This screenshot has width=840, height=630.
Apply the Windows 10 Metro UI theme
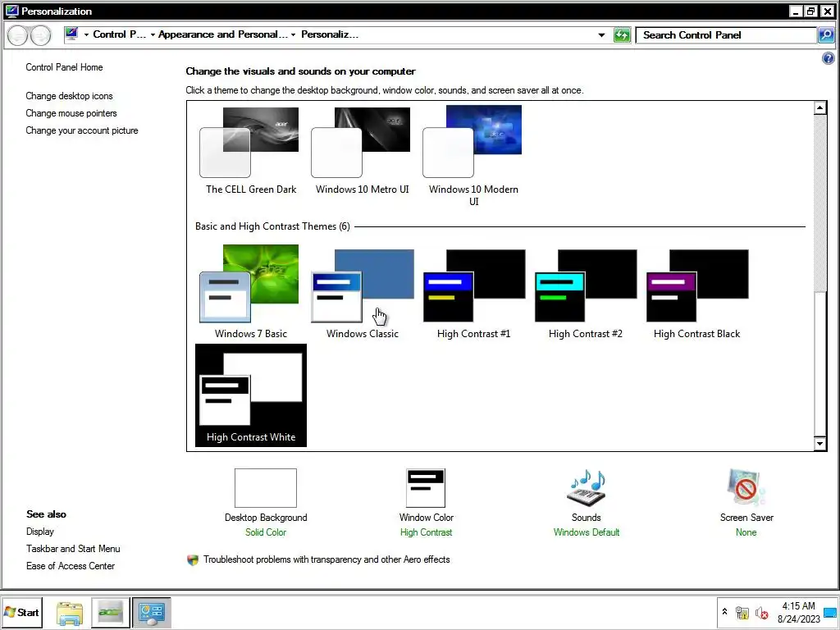point(362,151)
